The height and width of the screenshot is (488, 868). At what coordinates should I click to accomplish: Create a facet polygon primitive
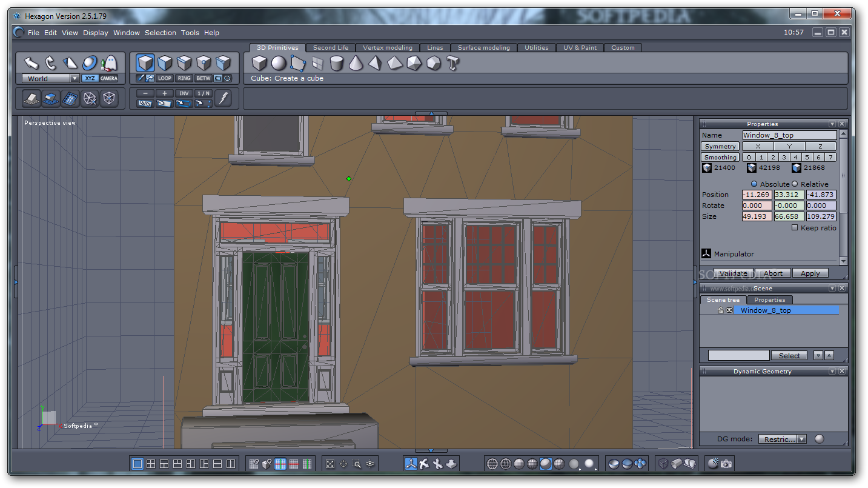pos(298,63)
